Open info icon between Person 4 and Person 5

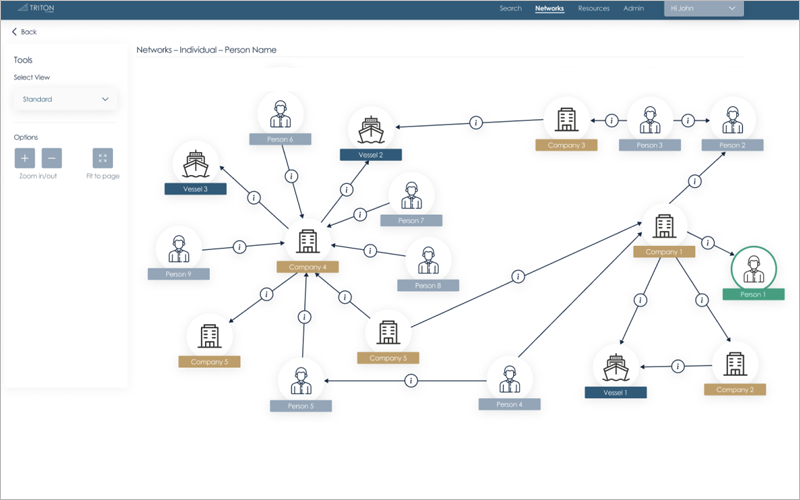point(411,381)
